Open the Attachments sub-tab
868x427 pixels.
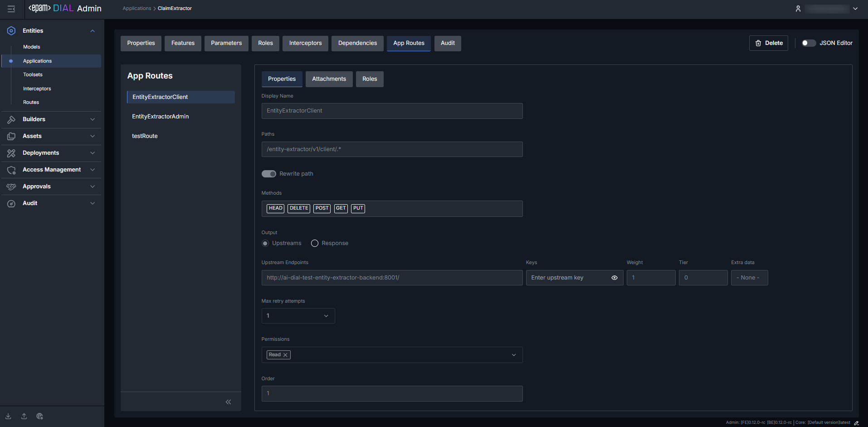point(329,79)
